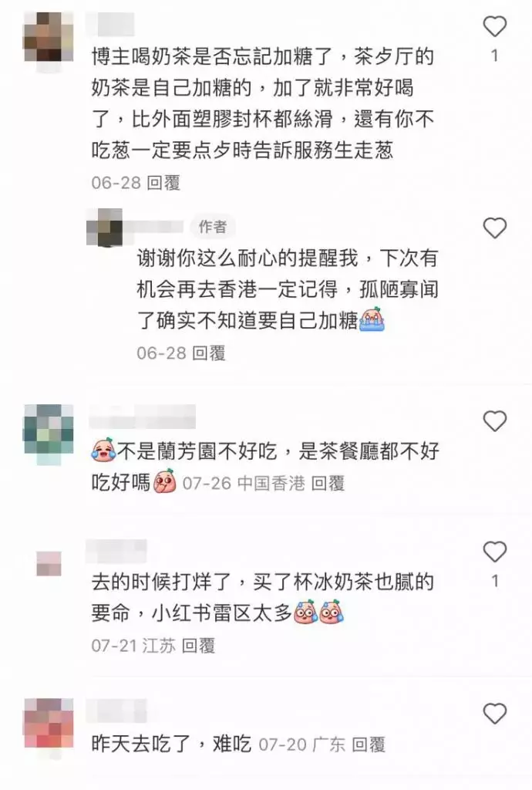Viewport: 532px width, 790px height.
Task: Like the author's reply thanking the commenter
Action: pos(494,228)
